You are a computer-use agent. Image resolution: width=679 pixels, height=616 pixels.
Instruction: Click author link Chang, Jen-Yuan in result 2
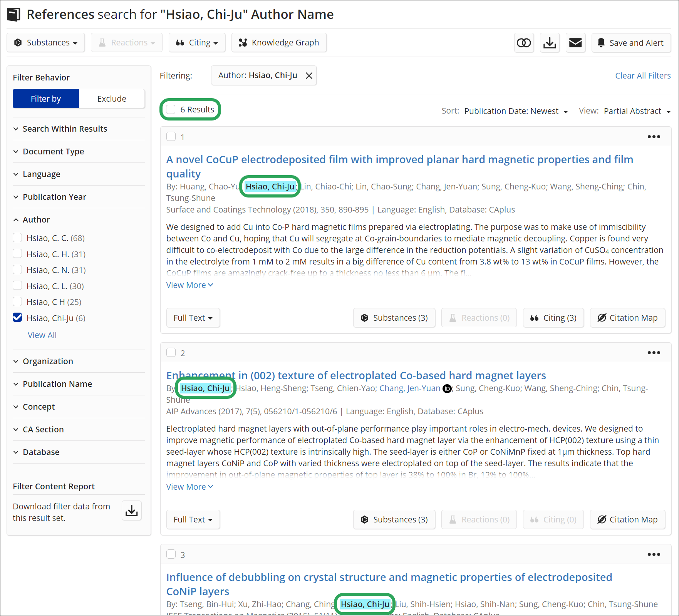(410, 388)
